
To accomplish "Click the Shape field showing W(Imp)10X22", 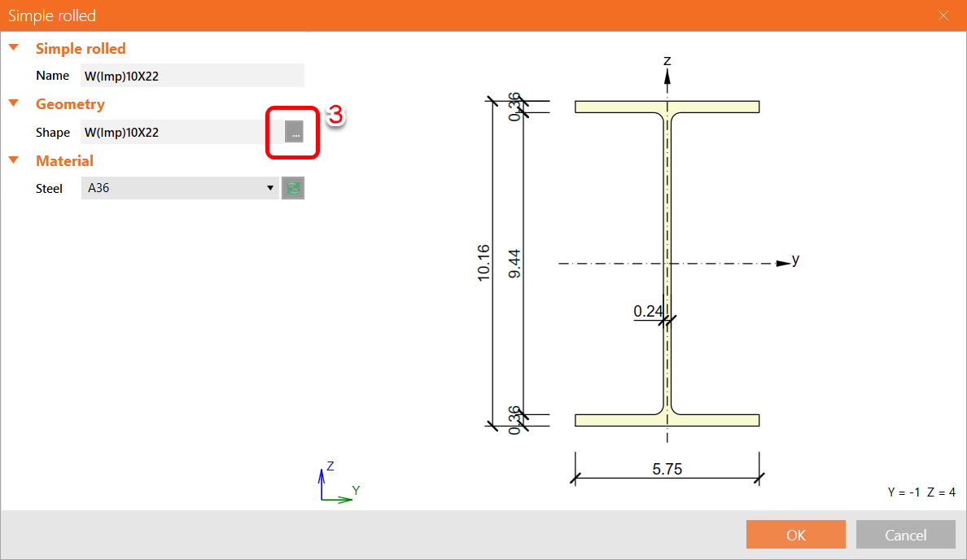I will 175,132.
